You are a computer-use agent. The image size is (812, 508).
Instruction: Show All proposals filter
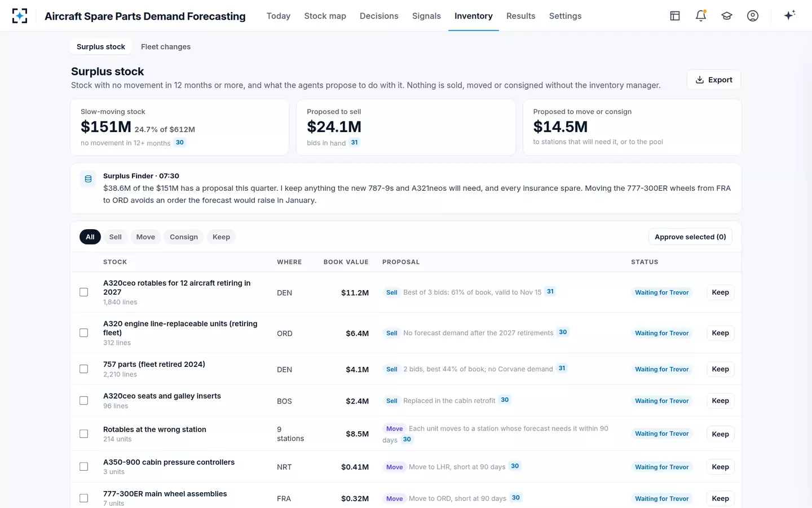pyautogui.click(x=90, y=237)
